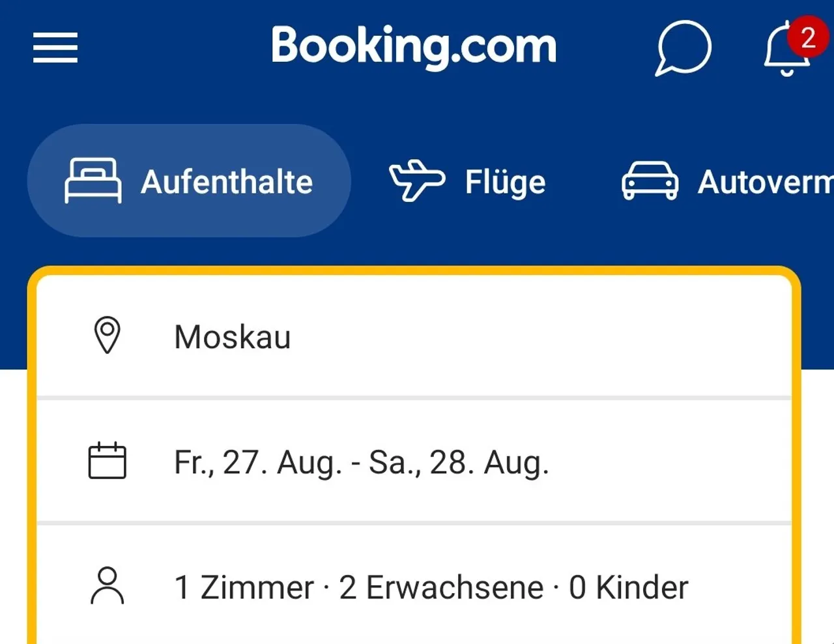
Task: Click the person icon next to room details
Action: [x=108, y=586]
